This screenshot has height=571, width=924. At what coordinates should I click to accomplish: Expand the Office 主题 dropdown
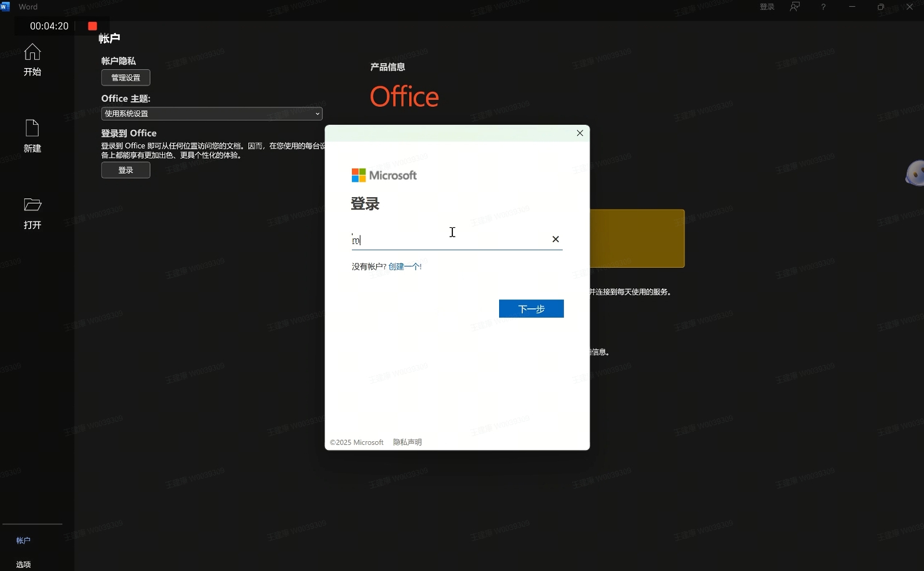212,114
